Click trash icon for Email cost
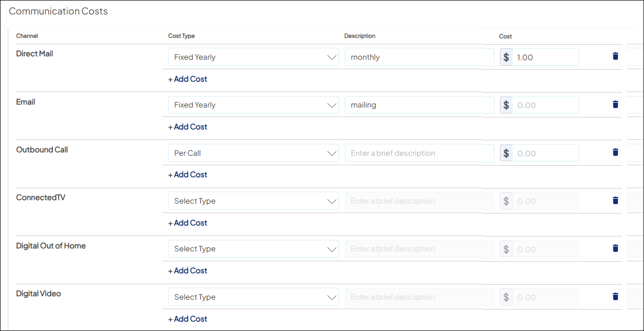 click(615, 105)
